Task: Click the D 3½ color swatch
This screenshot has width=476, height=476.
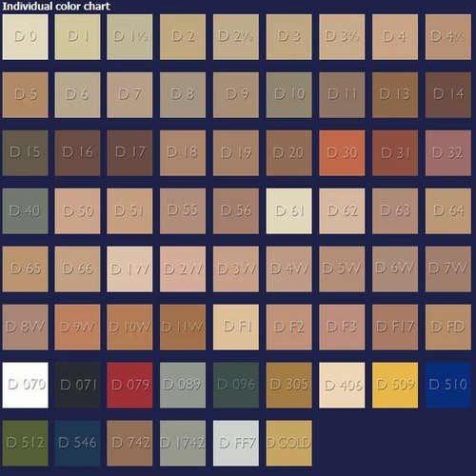Action: [342, 37]
